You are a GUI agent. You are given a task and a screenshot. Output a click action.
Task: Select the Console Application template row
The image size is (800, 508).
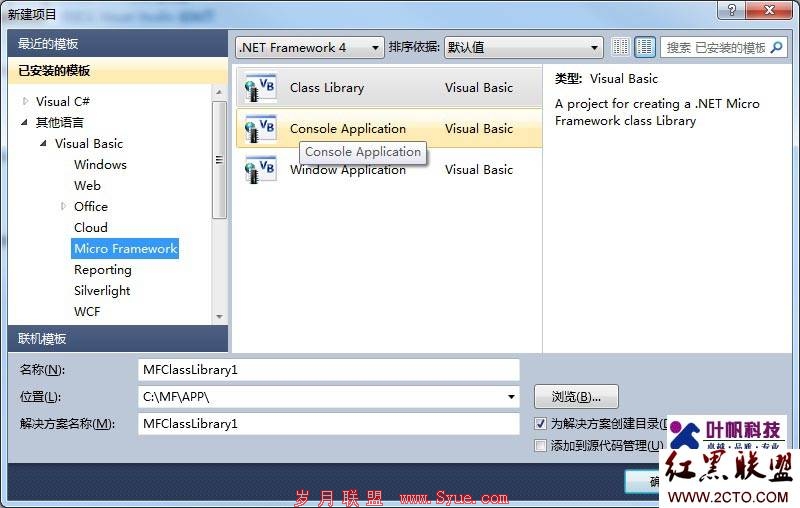389,129
